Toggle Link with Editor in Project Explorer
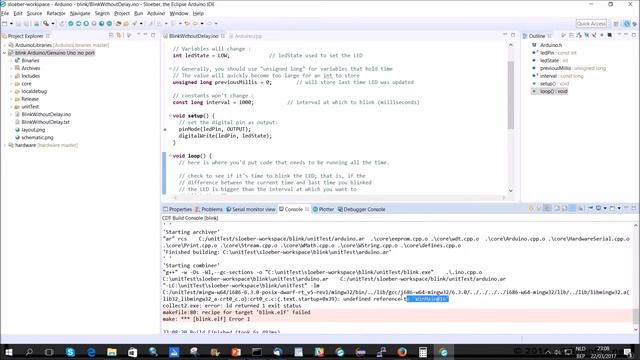640x360 pixels. click(119, 36)
